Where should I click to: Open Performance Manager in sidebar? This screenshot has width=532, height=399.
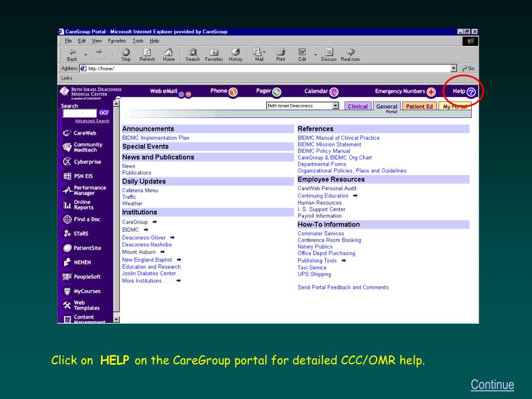click(x=85, y=190)
